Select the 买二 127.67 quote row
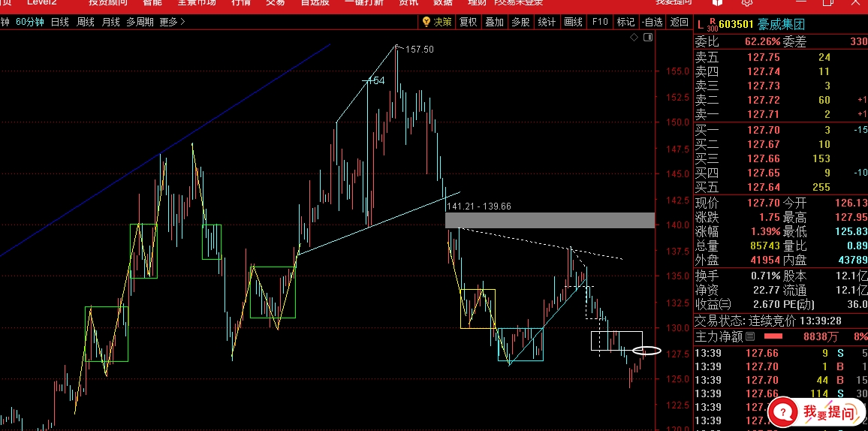868x431 pixels. pyautogui.click(x=781, y=144)
